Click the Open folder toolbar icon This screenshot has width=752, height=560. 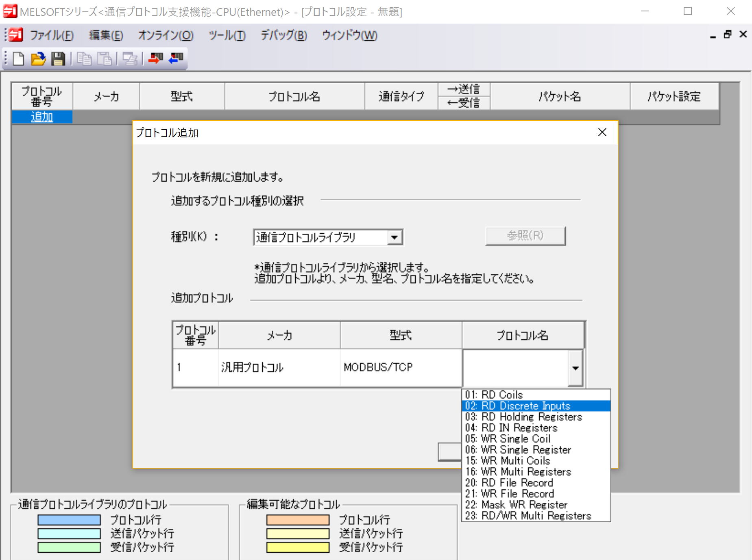click(x=38, y=59)
